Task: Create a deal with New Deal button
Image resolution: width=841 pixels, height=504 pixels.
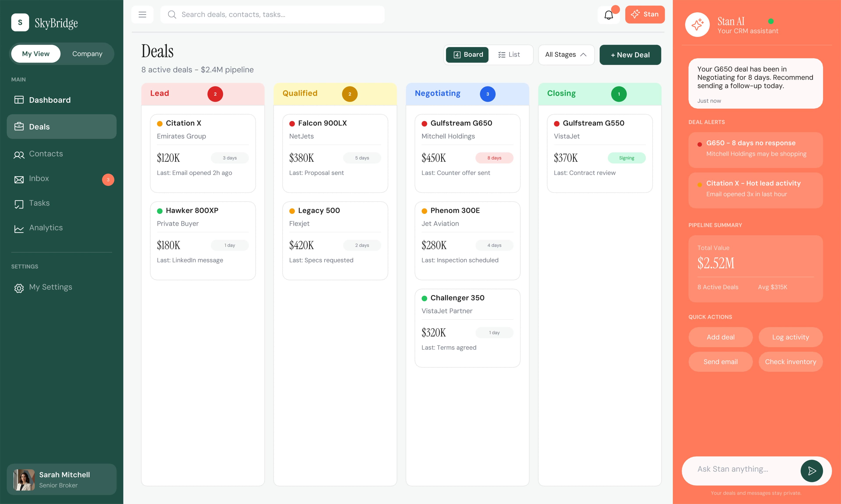Action: coord(630,55)
